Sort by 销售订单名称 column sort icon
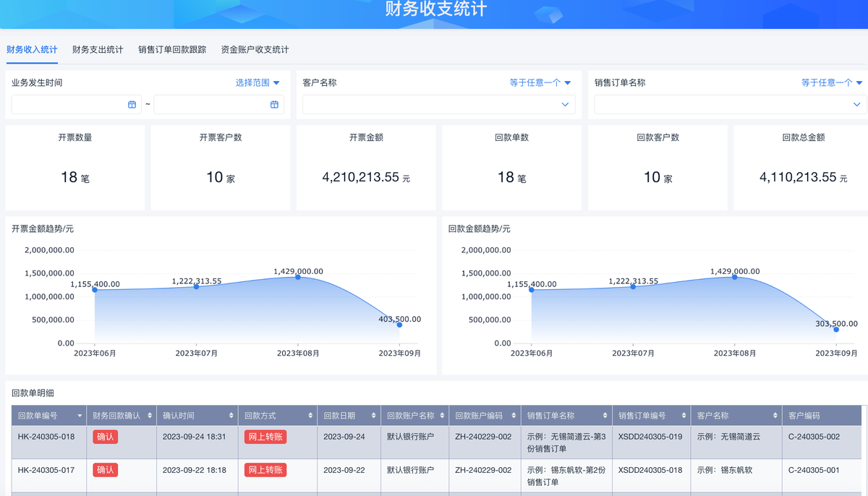 (x=605, y=416)
